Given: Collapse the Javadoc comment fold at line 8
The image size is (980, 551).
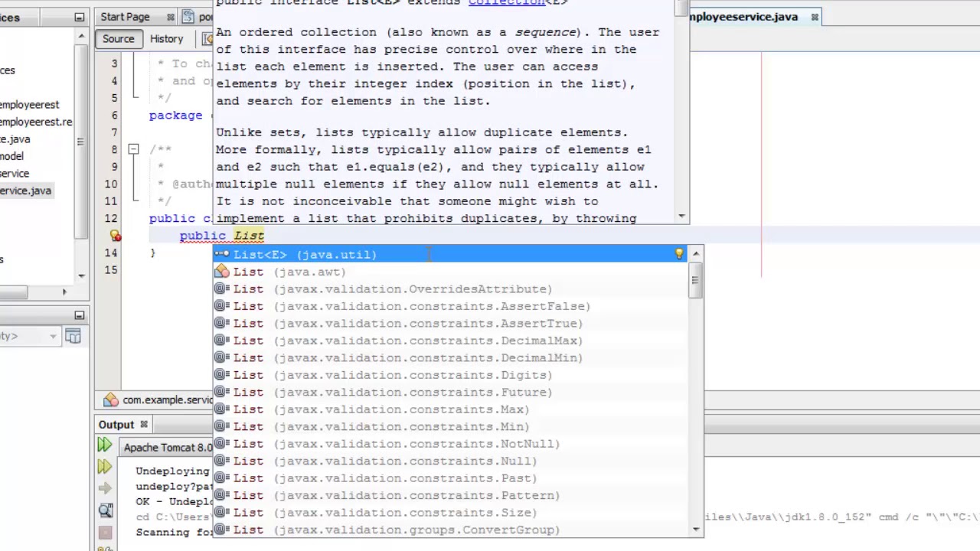Looking at the screenshot, I should [133, 149].
